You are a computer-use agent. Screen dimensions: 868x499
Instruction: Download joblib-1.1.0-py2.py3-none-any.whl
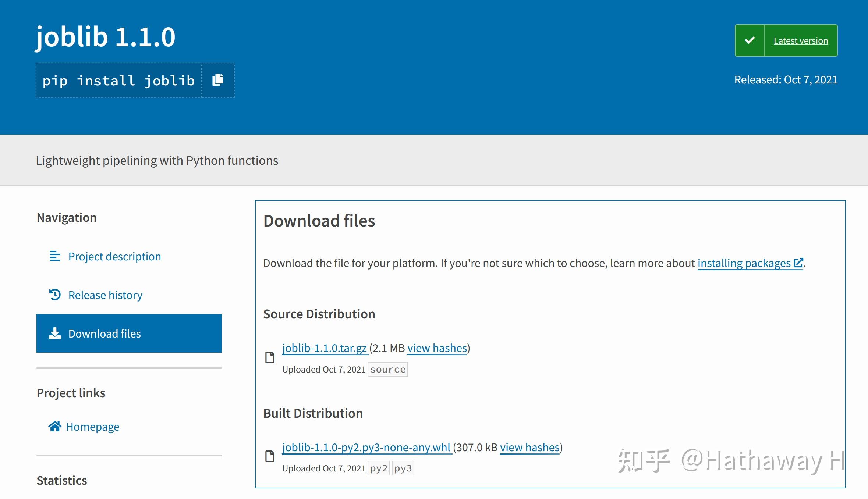click(366, 447)
